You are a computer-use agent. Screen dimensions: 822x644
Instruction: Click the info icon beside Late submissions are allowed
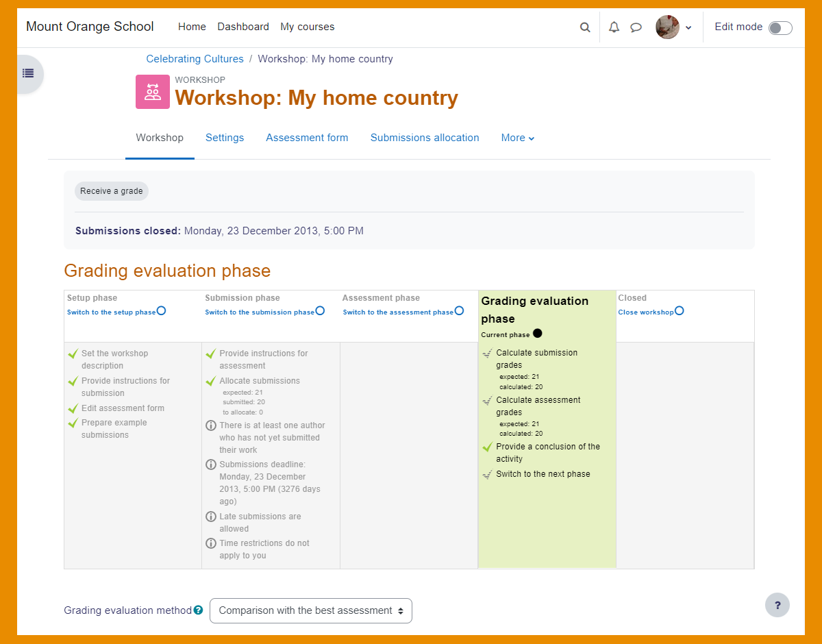pyautogui.click(x=211, y=517)
